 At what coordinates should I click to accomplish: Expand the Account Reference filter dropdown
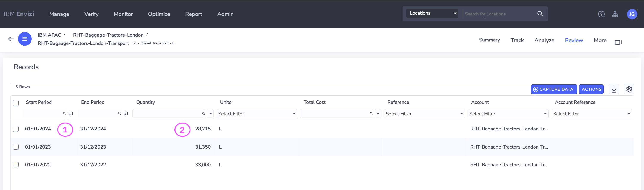pos(591,114)
